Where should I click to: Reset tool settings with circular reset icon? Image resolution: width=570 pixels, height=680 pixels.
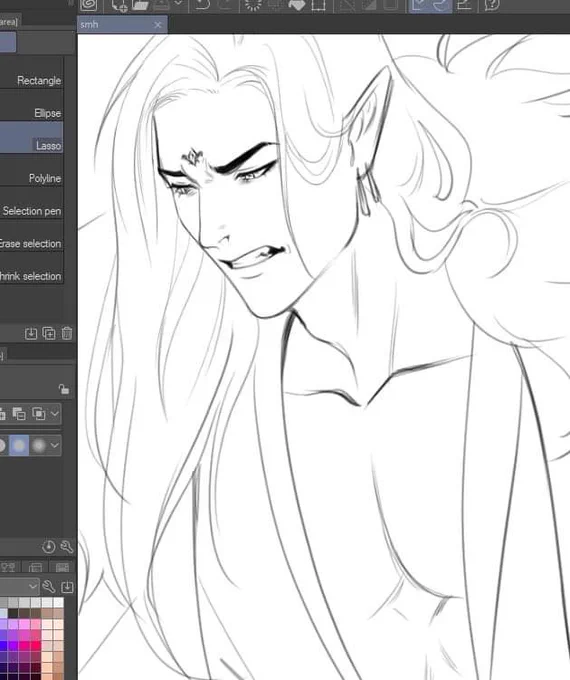pos(49,546)
